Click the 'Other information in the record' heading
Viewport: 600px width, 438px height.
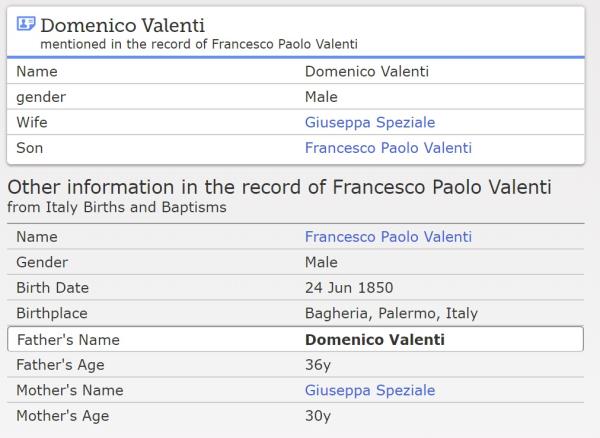(279, 187)
